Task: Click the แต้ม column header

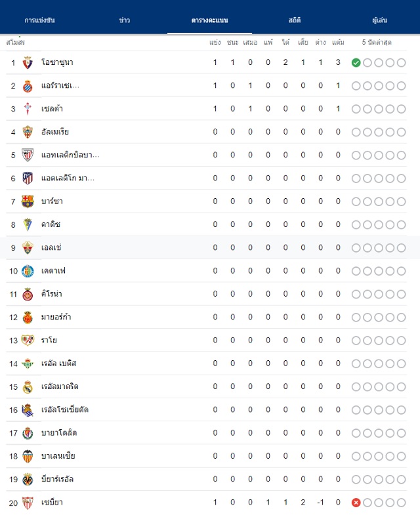Action: pyautogui.click(x=338, y=43)
